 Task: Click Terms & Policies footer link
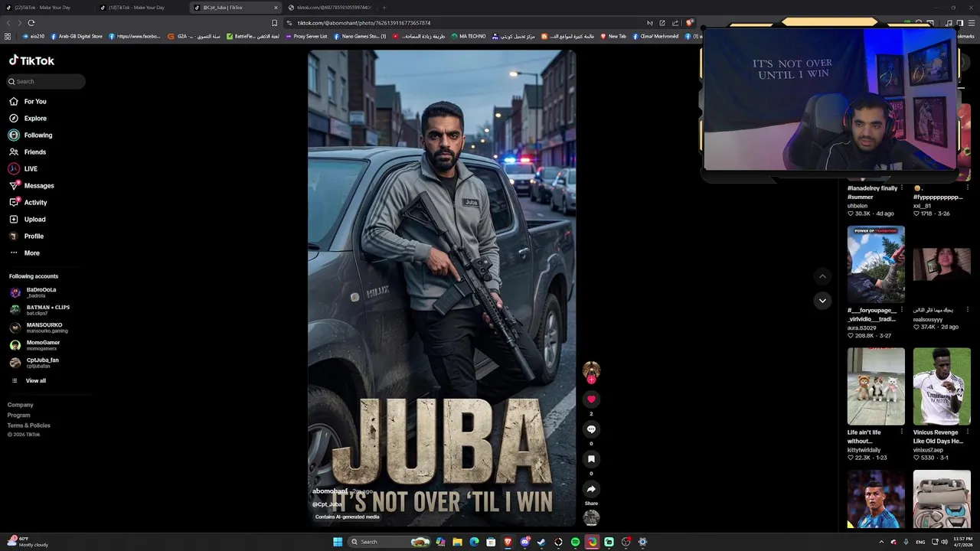[29, 425]
